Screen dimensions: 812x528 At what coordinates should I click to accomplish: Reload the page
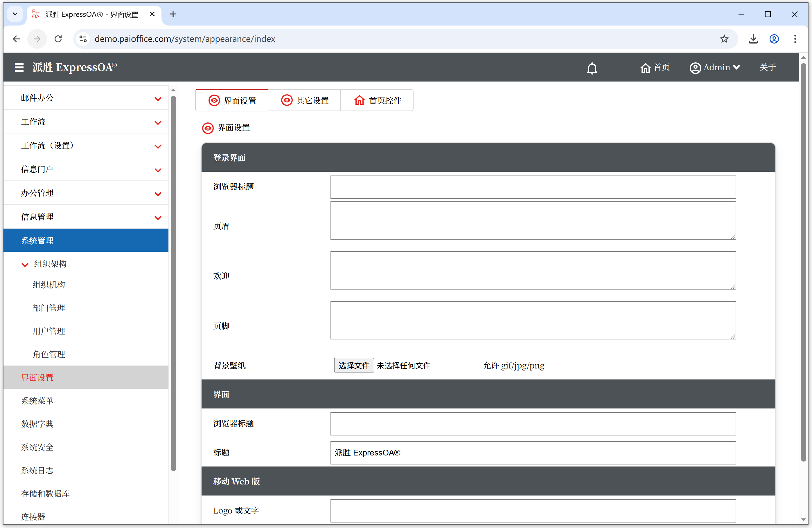pos(58,39)
